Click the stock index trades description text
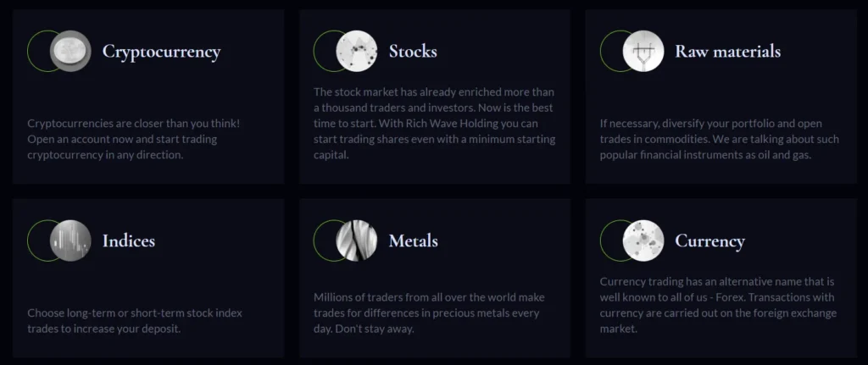This screenshot has width=868, height=365. click(x=132, y=320)
